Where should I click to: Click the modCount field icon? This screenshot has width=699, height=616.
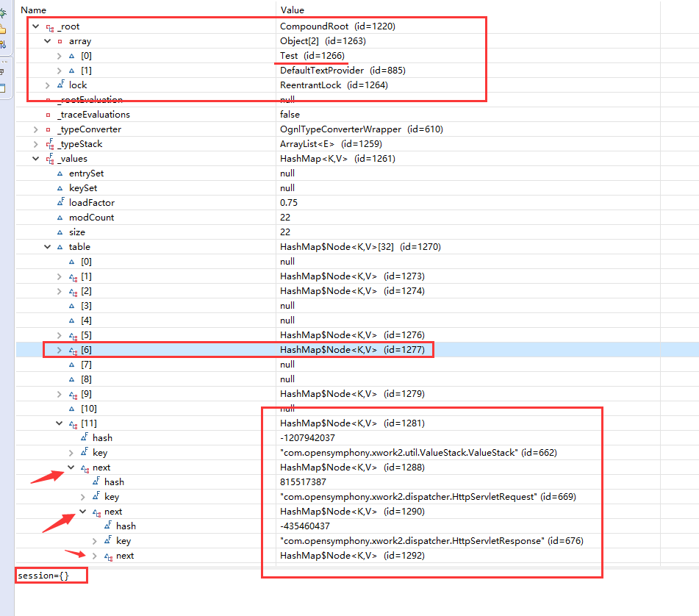(60, 218)
